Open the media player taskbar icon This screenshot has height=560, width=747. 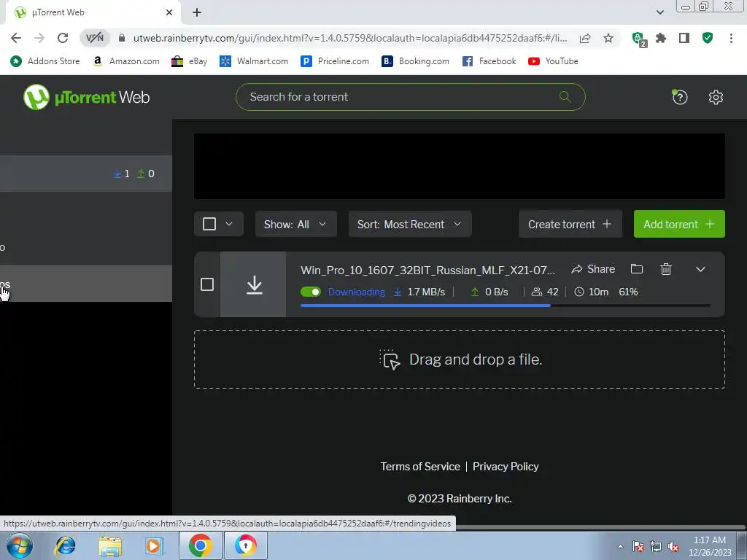pos(154,545)
